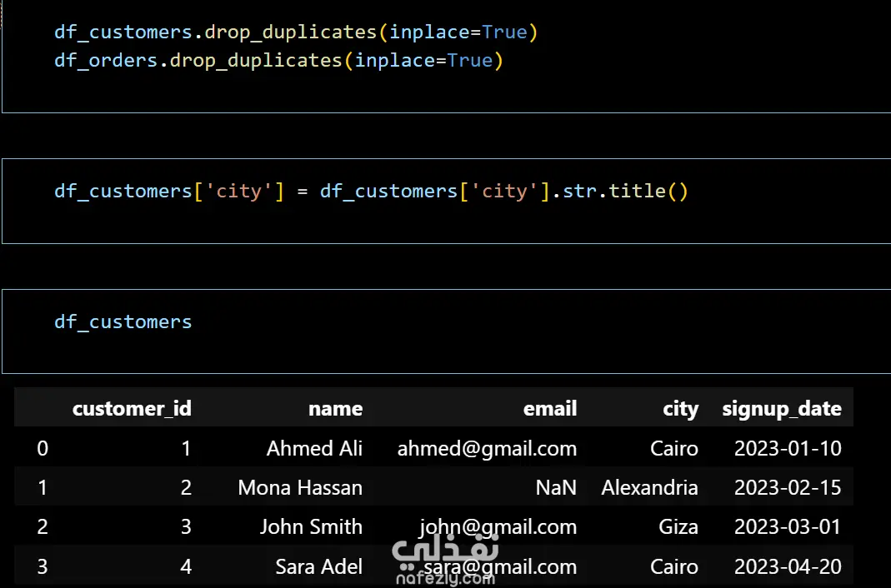Click the city str.title() code line
Viewport: 891px width, 588px height.
tap(371, 192)
